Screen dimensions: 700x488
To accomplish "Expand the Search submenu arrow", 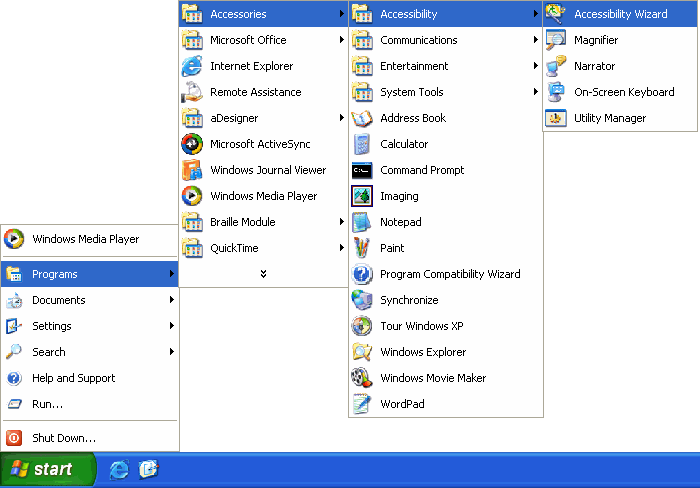I will [x=171, y=351].
